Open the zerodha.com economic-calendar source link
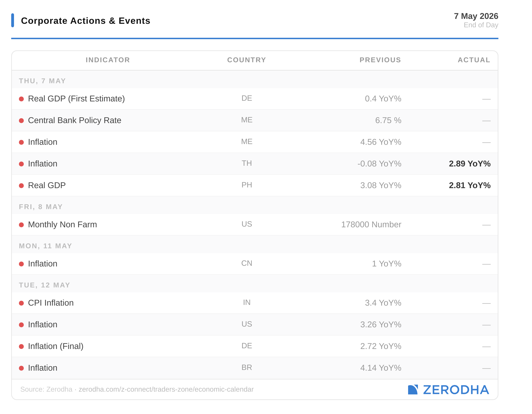 point(166,389)
